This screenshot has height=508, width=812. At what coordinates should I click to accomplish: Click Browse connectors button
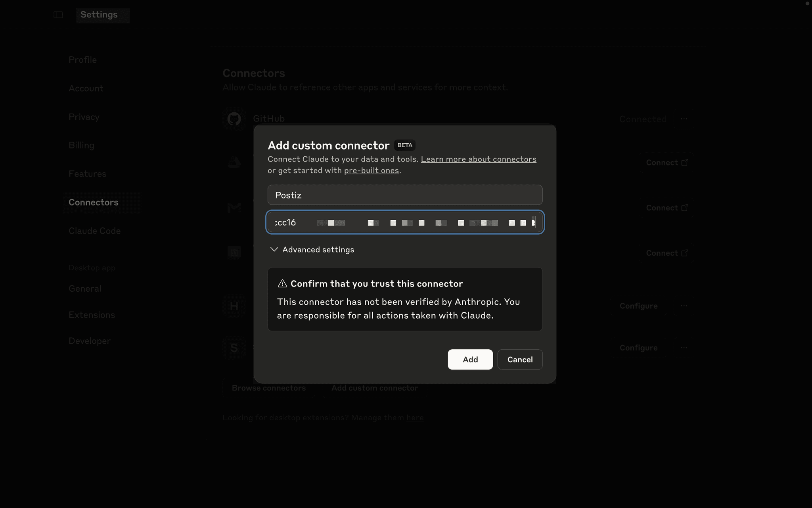click(x=269, y=388)
